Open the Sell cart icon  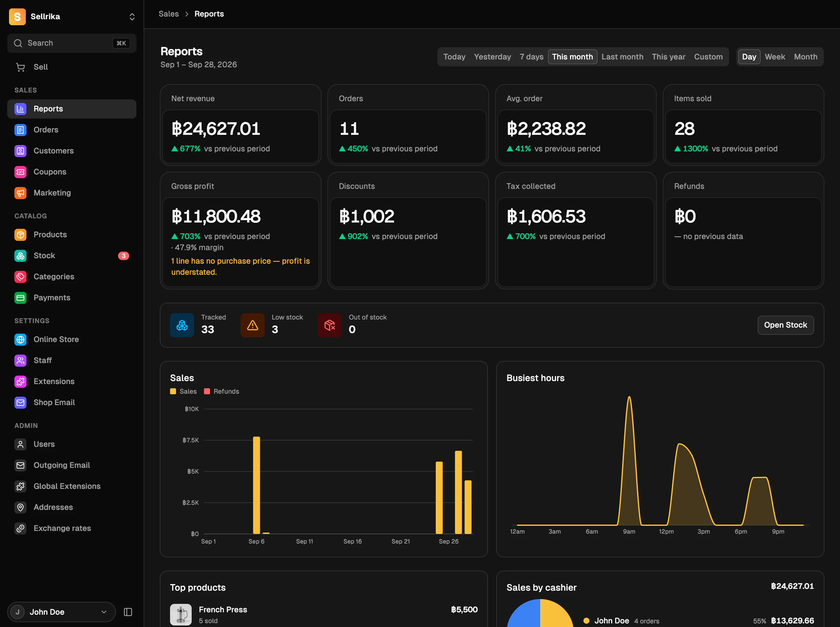click(x=20, y=67)
